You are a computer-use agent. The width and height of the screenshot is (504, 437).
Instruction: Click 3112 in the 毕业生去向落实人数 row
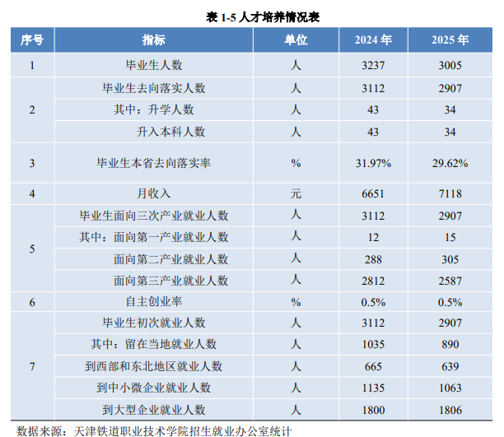[x=373, y=88]
